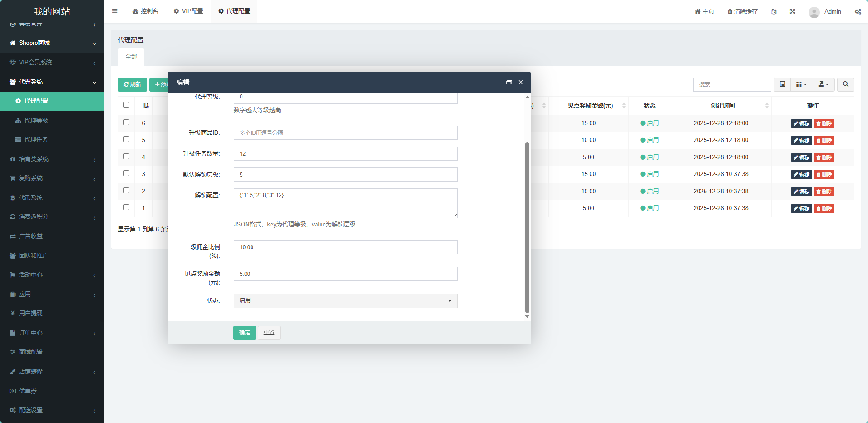Tick the select-all checkbox in table header

[127, 105]
